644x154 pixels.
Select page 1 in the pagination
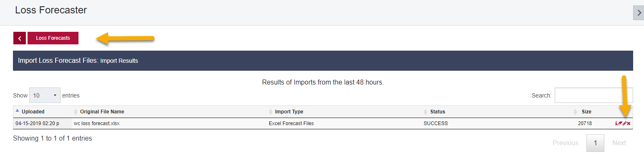point(595,143)
